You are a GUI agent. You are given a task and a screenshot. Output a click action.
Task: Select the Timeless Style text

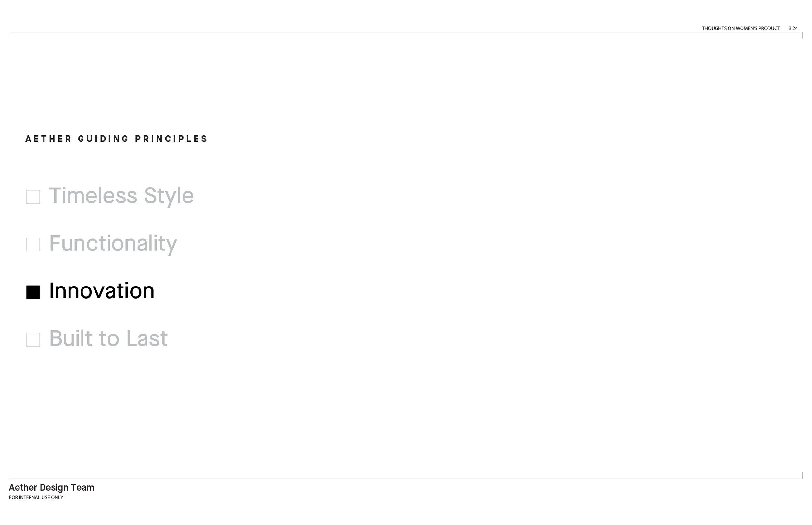121,196
